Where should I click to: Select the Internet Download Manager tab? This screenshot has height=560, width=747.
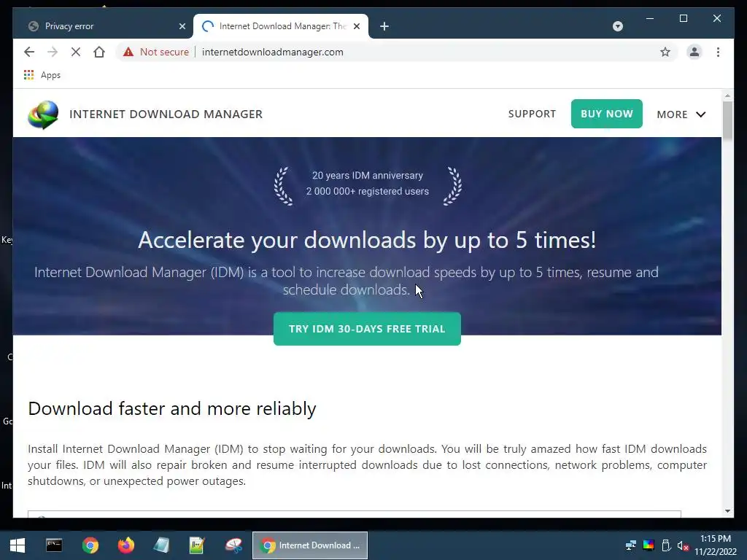click(281, 26)
